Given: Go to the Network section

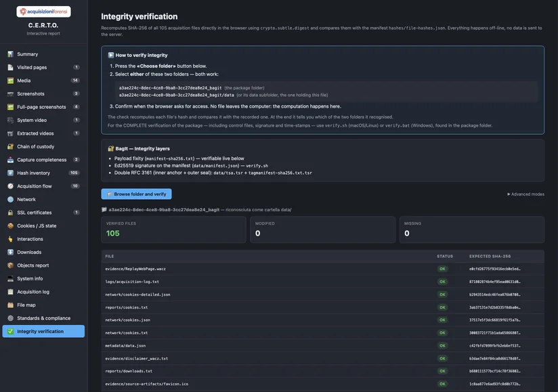Looking at the screenshot, I should pyautogui.click(x=43, y=199).
